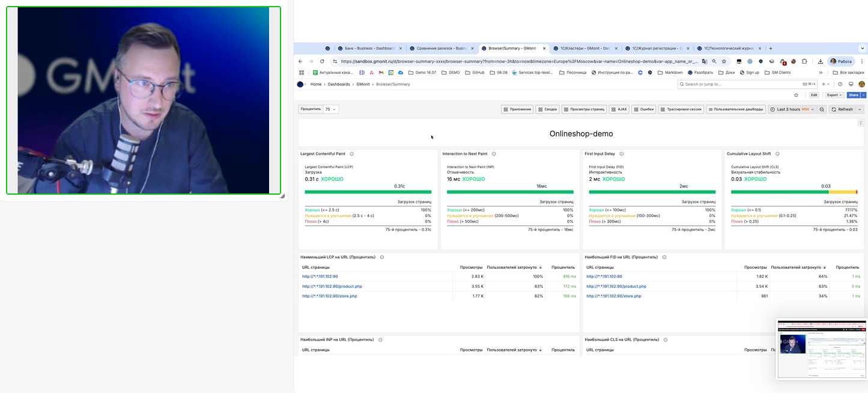The image size is (868, 393).
Task: Sort FID table by Пользователей затронуто column
Action: (798, 267)
